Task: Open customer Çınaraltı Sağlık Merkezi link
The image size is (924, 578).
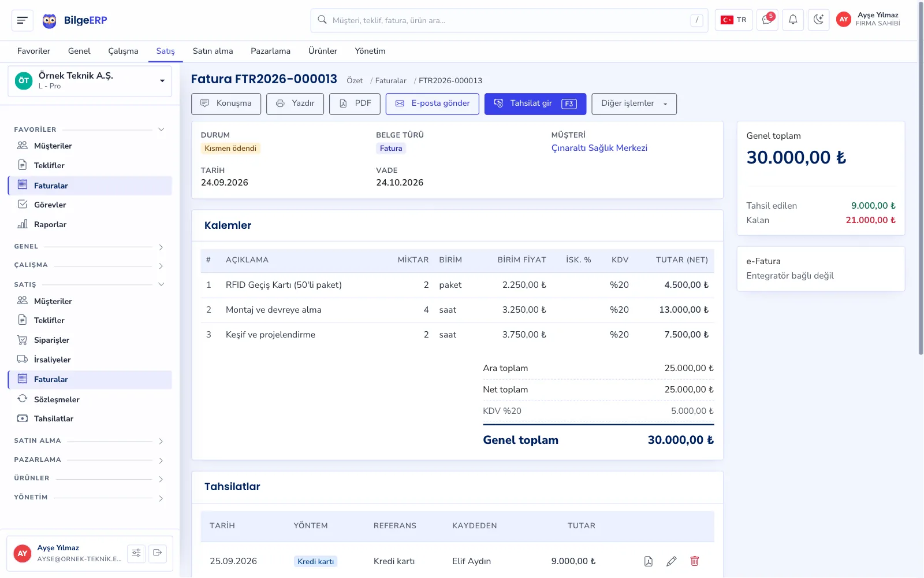Action: [x=599, y=148]
